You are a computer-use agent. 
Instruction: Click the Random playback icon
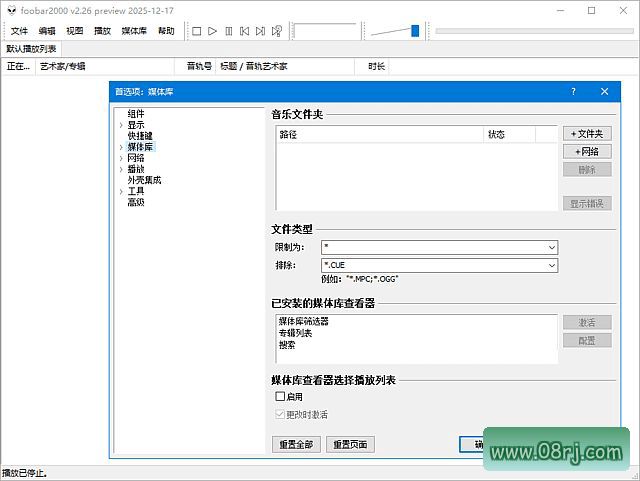277,31
